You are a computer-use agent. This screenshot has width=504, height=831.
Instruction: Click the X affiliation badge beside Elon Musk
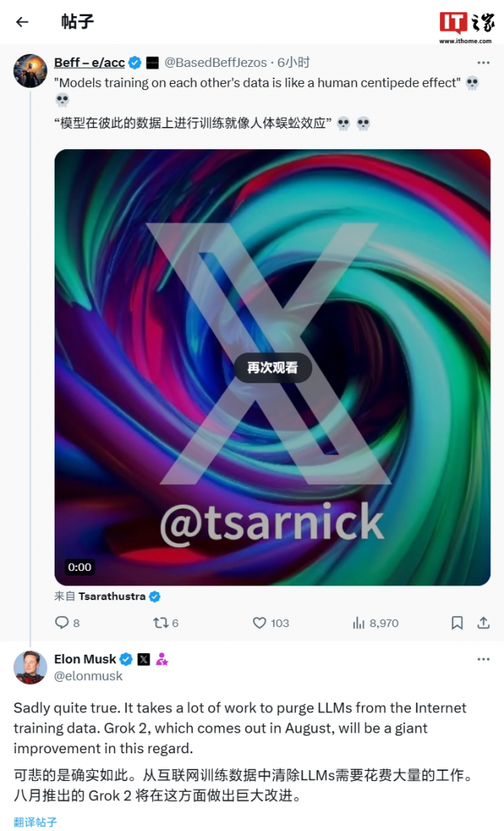click(143, 659)
